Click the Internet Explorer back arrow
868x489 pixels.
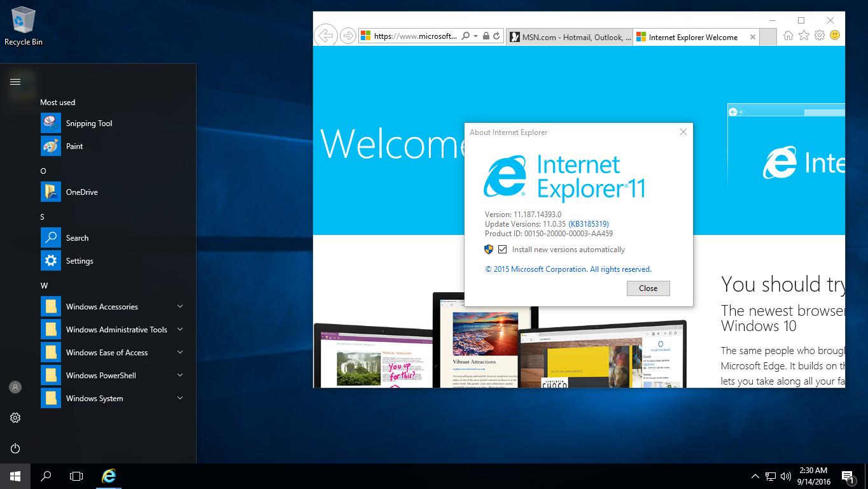click(x=325, y=35)
